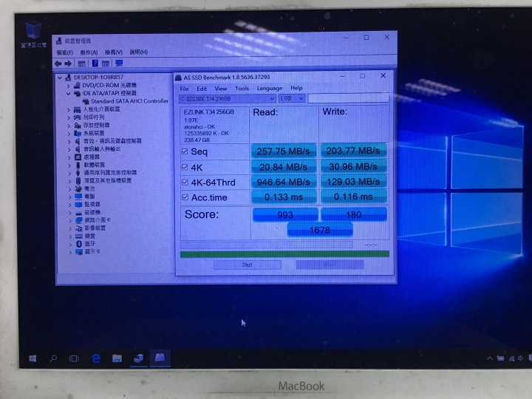Open Task View from the taskbar

point(74,358)
